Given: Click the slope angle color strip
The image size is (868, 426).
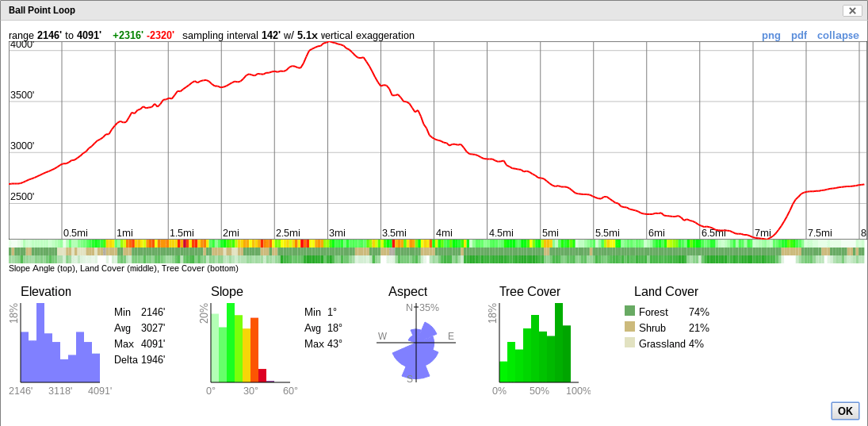Looking at the screenshot, I should (x=436, y=244).
